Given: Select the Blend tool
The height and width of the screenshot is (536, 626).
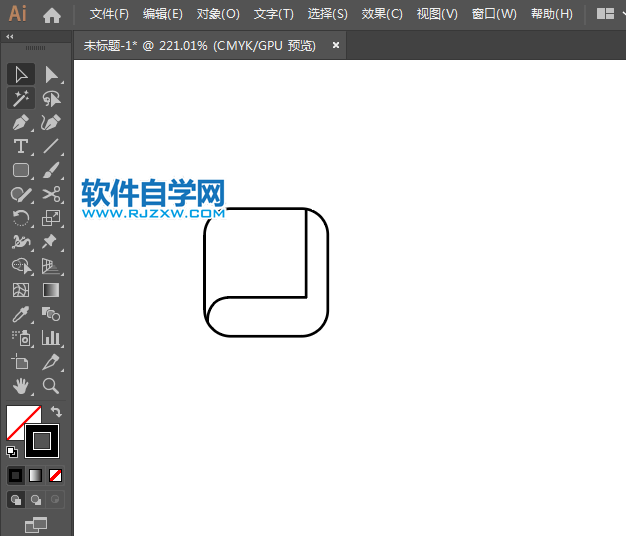Looking at the screenshot, I should coord(51,314).
